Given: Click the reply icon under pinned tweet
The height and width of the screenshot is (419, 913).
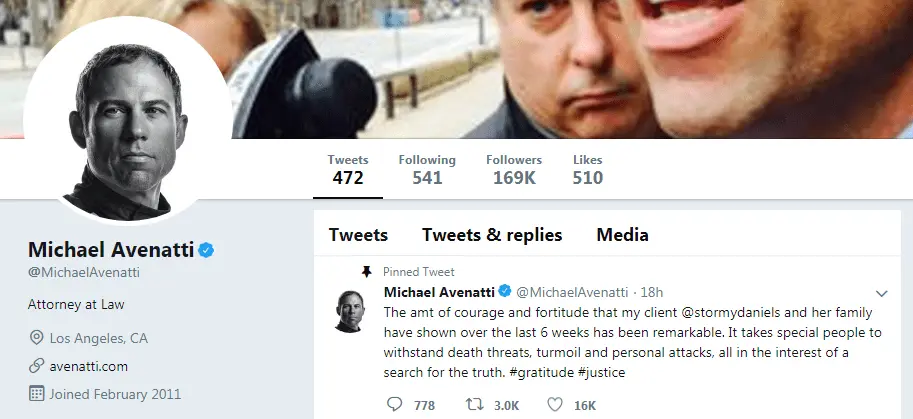Looking at the screenshot, I should [x=395, y=405].
